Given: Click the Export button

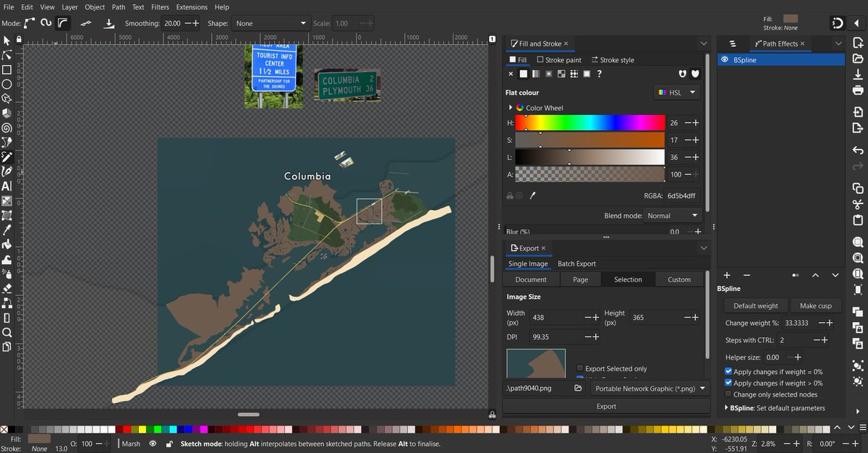Looking at the screenshot, I should (606, 406).
